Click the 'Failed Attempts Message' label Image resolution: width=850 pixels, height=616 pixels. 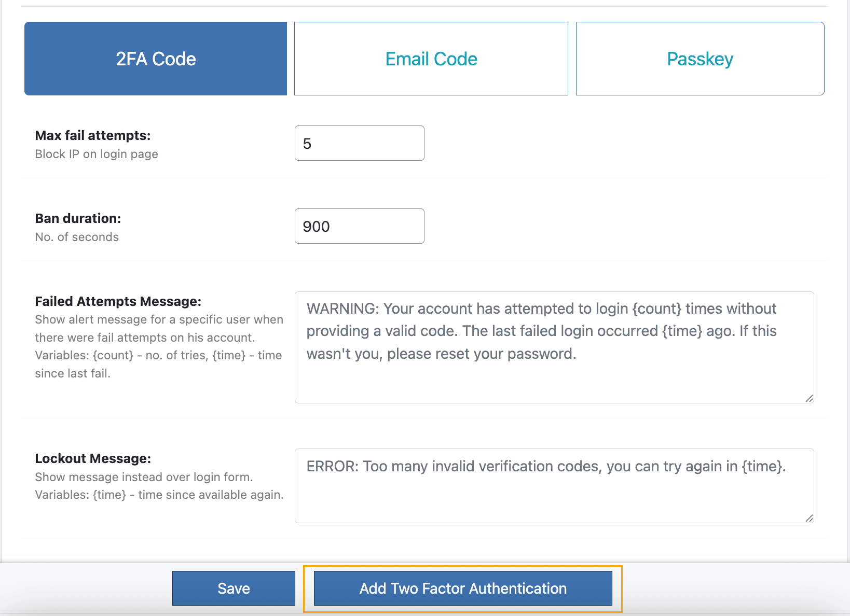pos(117,301)
